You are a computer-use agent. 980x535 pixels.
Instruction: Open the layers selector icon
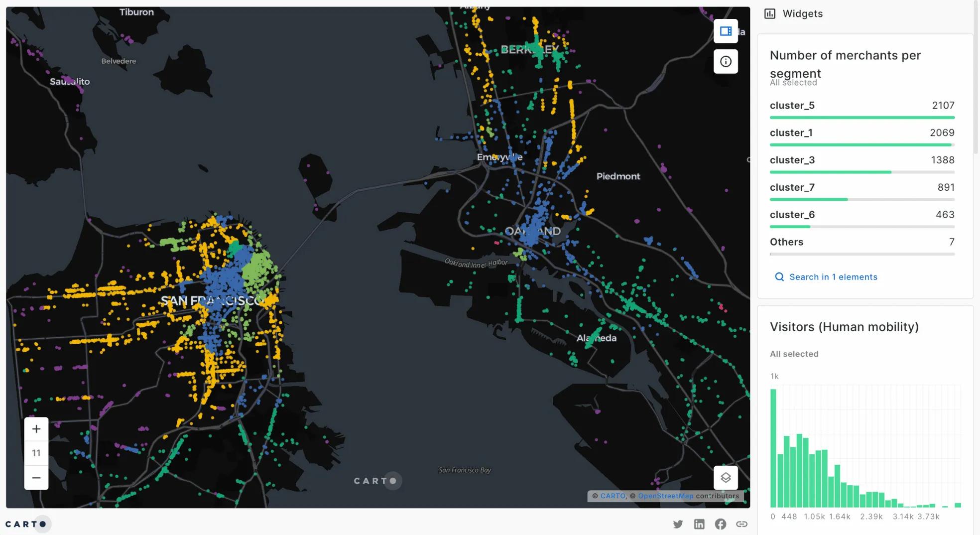click(726, 478)
